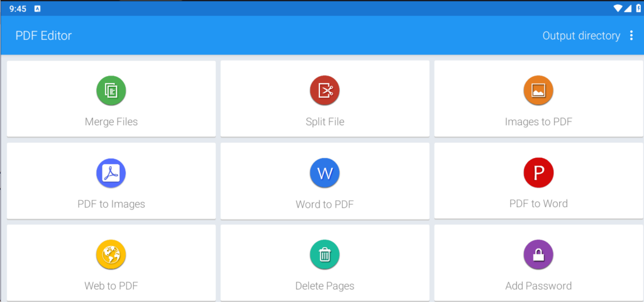644x302 pixels.
Task: Click the Images to PDF label
Action: click(538, 121)
